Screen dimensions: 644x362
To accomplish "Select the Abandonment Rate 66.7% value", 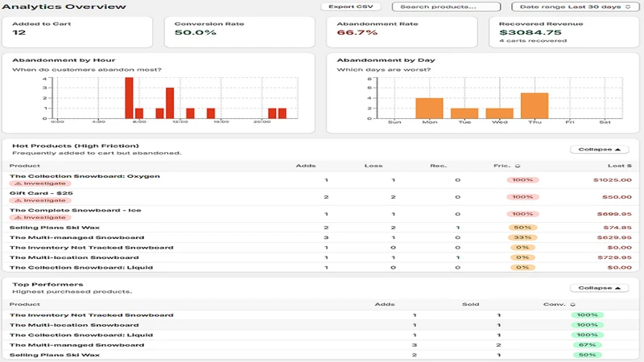I will (357, 32).
